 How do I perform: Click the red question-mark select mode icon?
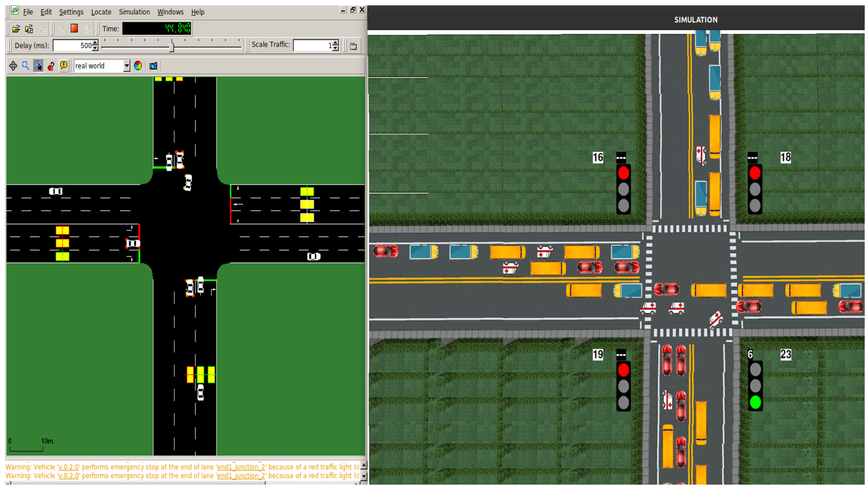[51, 66]
